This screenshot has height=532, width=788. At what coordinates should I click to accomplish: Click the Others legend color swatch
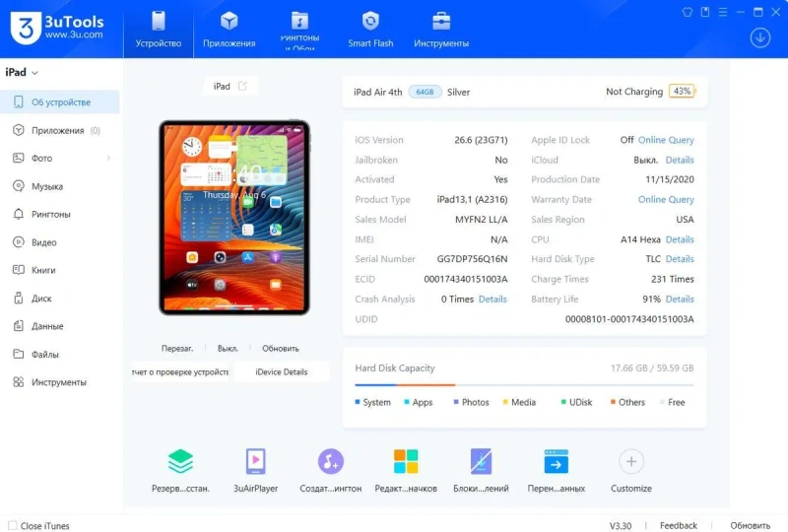coord(613,402)
